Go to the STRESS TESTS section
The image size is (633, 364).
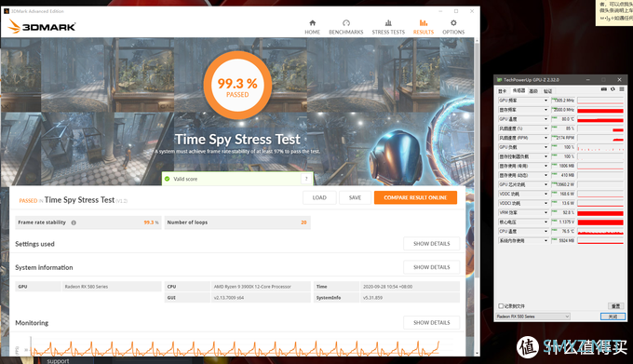[x=388, y=27]
